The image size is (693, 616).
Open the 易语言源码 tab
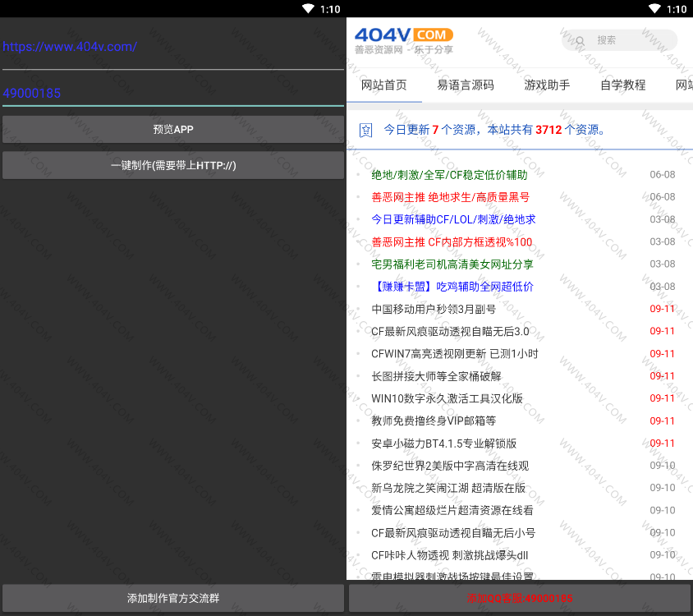466,85
